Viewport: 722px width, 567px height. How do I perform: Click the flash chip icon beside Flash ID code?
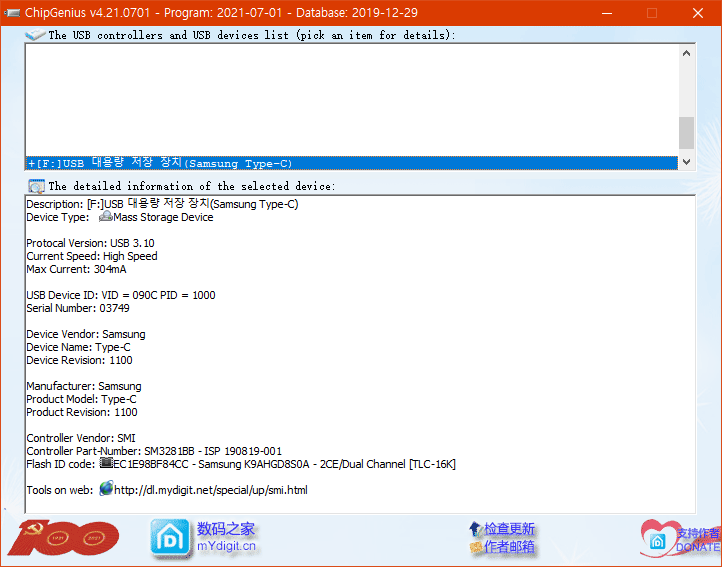pos(106,462)
